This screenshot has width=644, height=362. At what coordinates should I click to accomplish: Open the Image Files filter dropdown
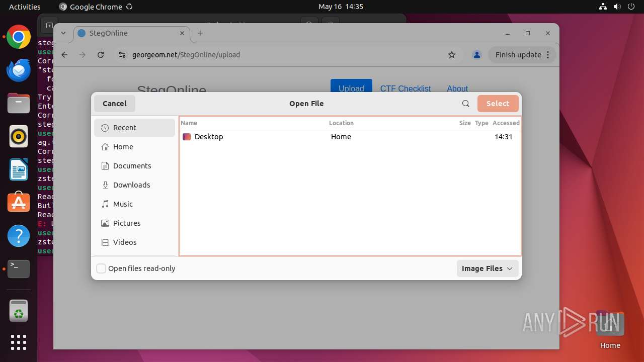[487, 268]
